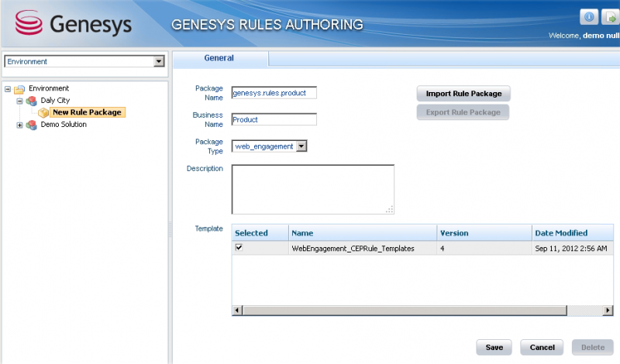Click the WebEngagement_CEPRule_Templates name cell
The height and width of the screenshot is (364, 620).
pos(363,248)
